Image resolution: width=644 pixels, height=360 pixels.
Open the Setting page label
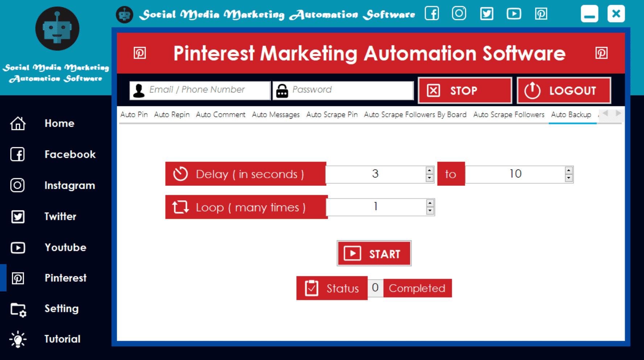61,309
